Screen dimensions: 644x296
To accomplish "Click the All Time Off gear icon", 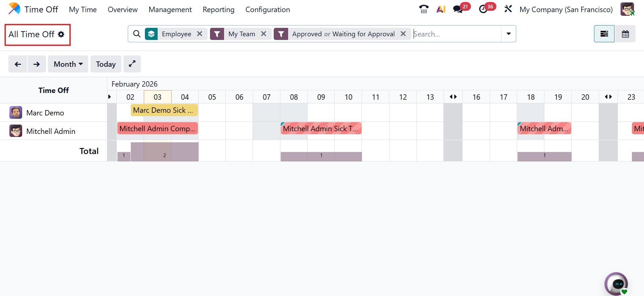I will pyautogui.click(x=61, y=34).
